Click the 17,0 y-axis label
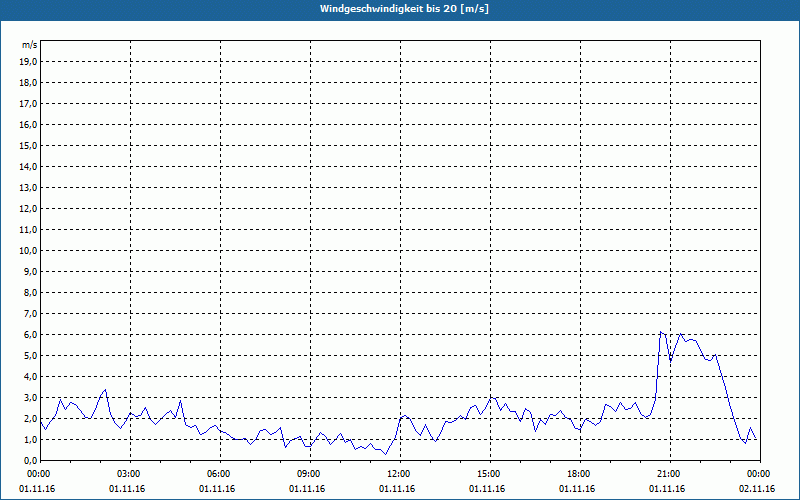This screenshot has height=500, width=800. click(x=28, y=104)
